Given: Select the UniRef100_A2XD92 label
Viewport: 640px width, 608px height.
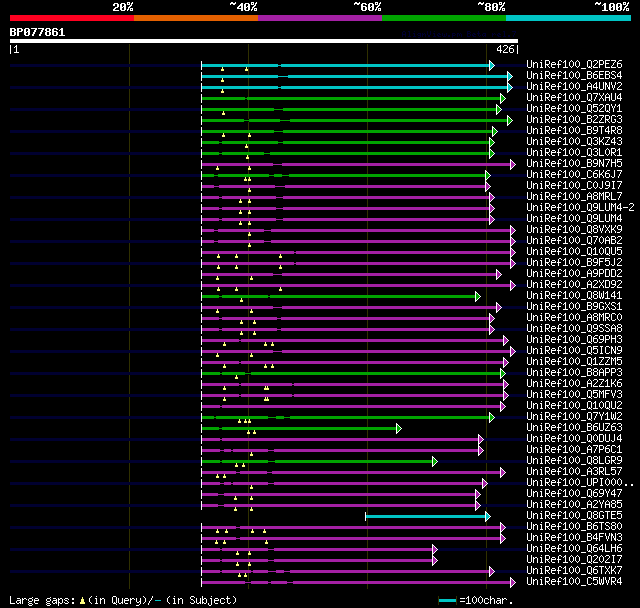Looking at the screenshot, I should point(574,284).
